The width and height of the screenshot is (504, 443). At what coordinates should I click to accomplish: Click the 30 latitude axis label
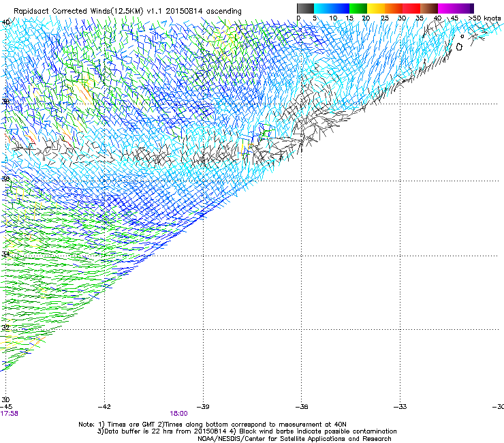pos(5,400)
